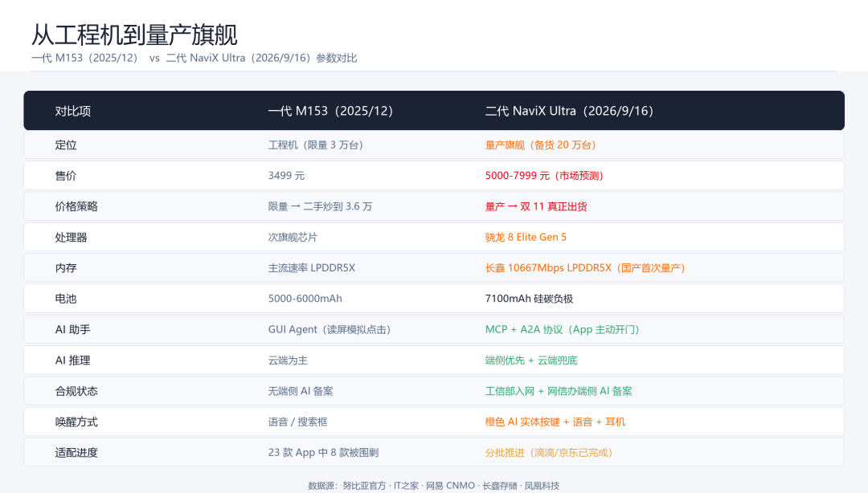Click the cell 无端侧 AI 备案
The height and width of the screenshot is (493, 868).
301,391
